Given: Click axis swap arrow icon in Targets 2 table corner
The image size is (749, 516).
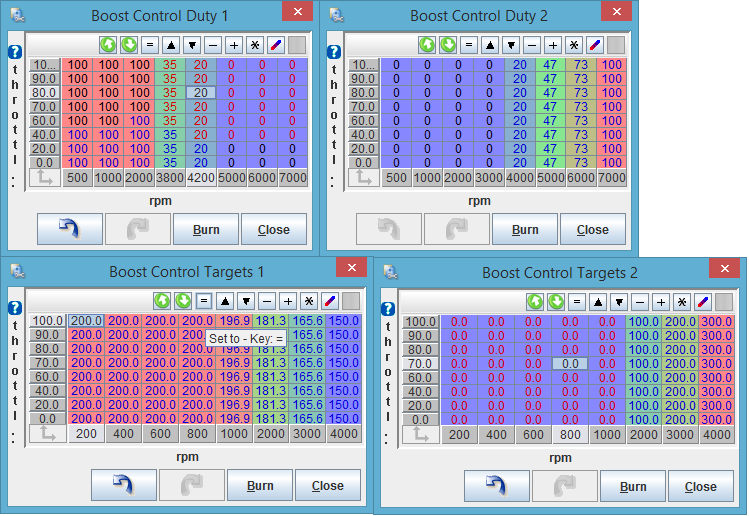Looking at the screenshot, I should pyautogui.click(x=420, y=435).
